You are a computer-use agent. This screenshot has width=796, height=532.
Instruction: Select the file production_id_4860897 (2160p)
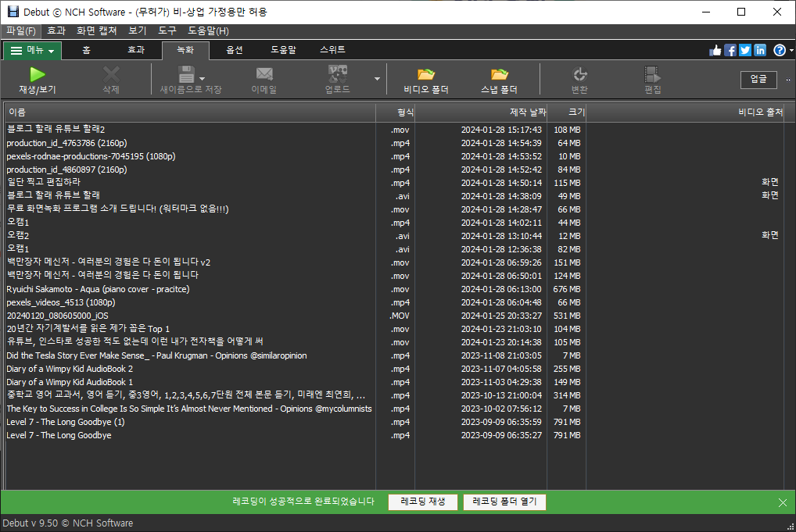66,170
